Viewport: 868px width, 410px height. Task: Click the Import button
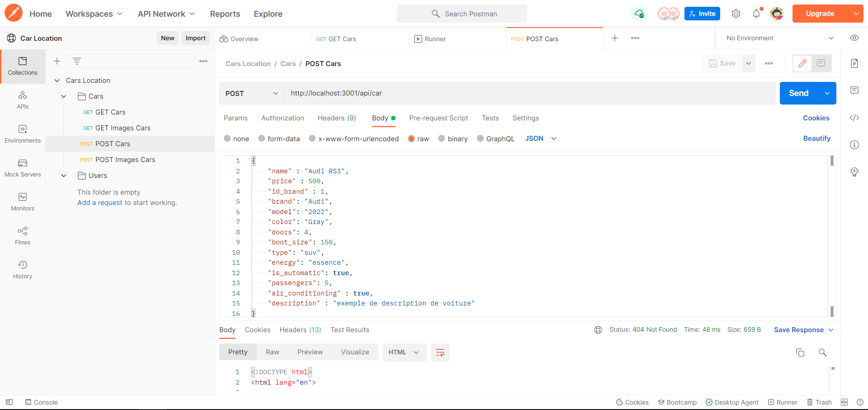[195, 38]
